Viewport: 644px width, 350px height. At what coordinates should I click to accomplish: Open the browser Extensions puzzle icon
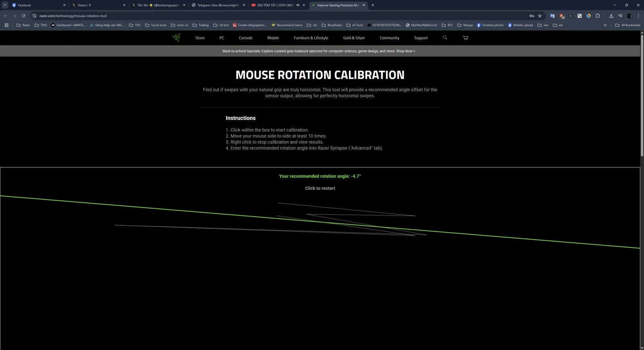point(598,16)
